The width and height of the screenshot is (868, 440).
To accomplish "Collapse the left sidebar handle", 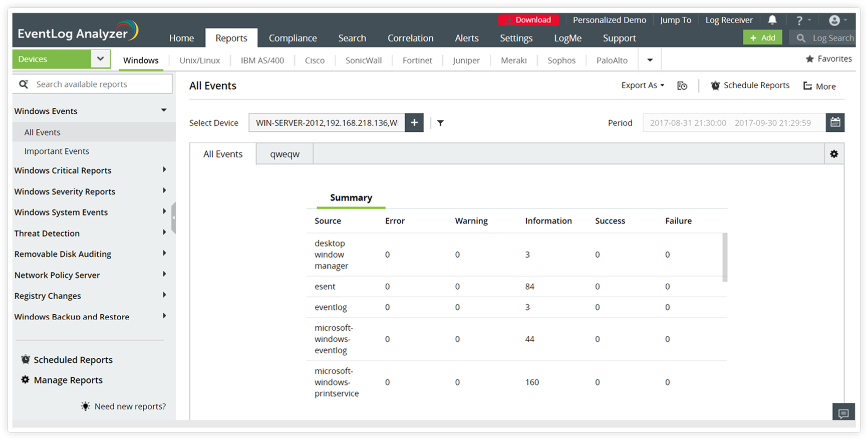I will coord(173,218).
